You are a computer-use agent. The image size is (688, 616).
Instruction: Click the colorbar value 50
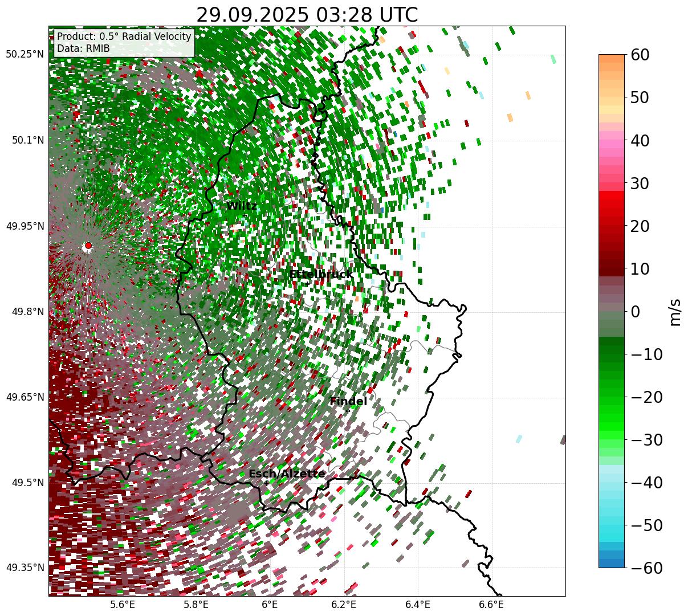(638, 97)
